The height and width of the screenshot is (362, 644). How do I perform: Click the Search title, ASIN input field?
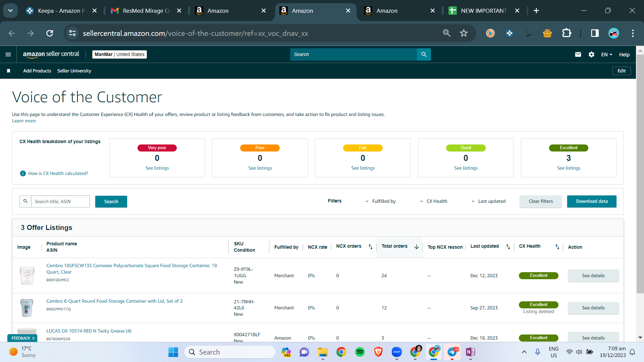(60, 201)
